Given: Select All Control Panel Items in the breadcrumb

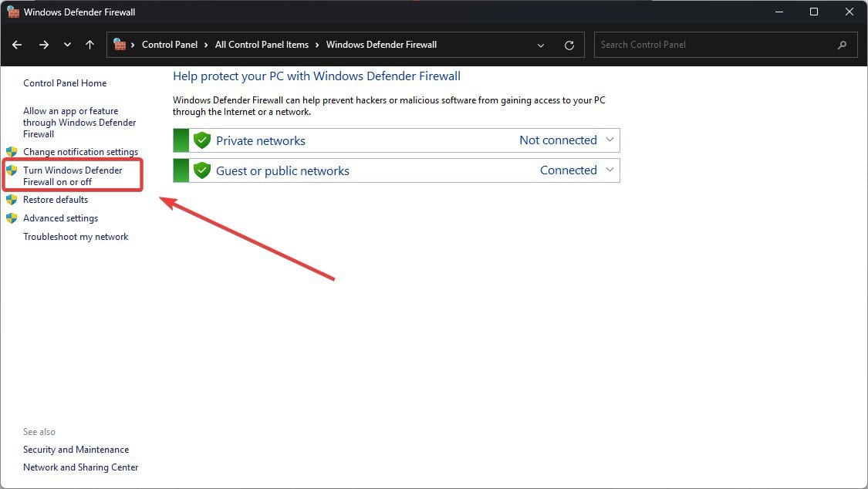Looking at the screenshot, I should tap(262, 44).
